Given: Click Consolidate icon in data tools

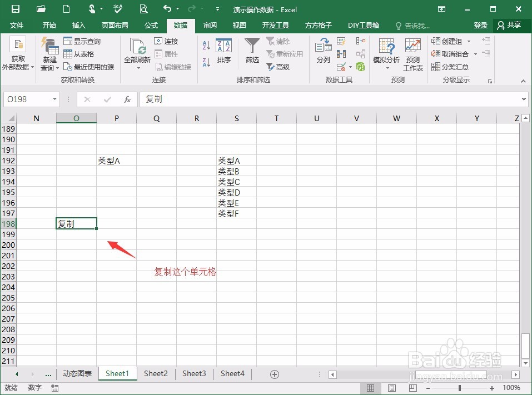Looking at the screenshot, I should coord(361,41).
